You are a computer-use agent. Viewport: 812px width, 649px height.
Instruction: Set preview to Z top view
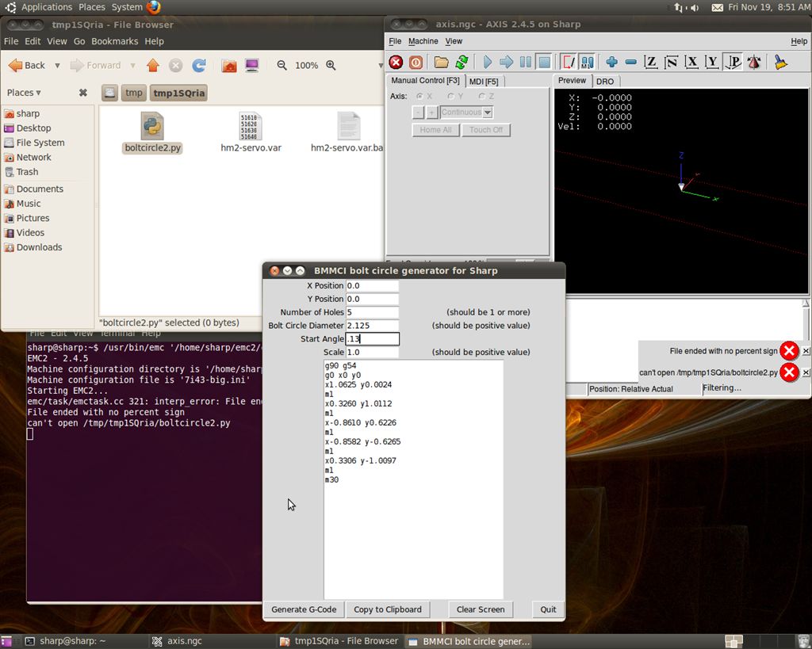click(651, 62)
